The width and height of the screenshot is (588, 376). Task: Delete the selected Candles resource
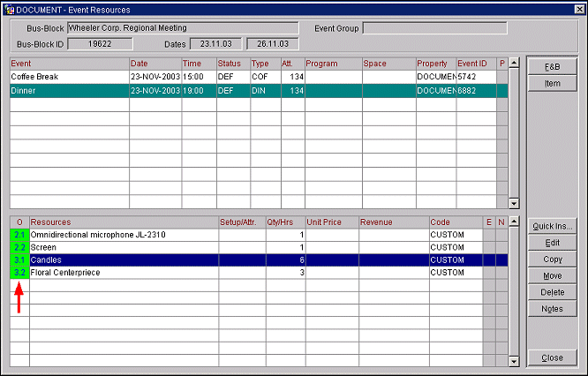[552, 292]
